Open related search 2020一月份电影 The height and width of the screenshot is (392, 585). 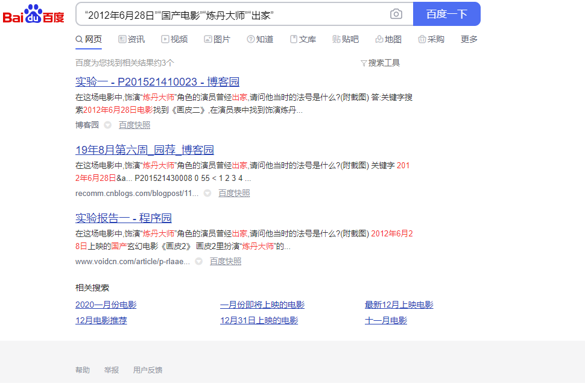click(106, 305)
